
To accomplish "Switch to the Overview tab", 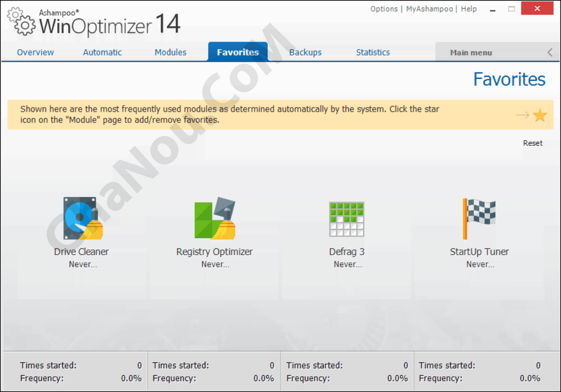I will point(36,52).
